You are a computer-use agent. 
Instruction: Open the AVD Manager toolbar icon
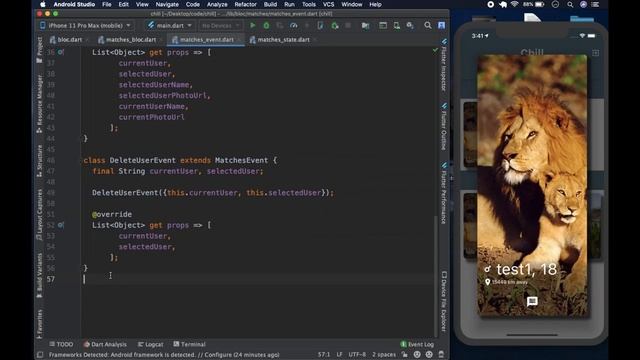click(x=396, y=25)
